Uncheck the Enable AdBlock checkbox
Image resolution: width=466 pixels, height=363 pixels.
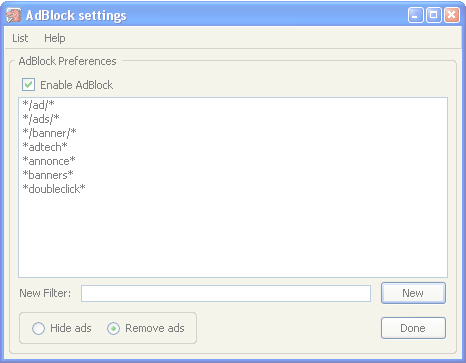pos(28,85)
